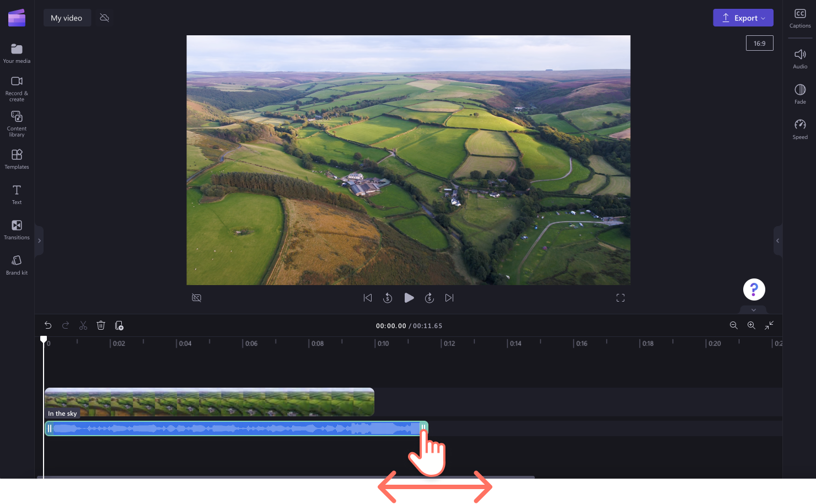The width and height of the screenshot is (816, 504).
Task: Redo the last action
Action: tap(66, 325)
